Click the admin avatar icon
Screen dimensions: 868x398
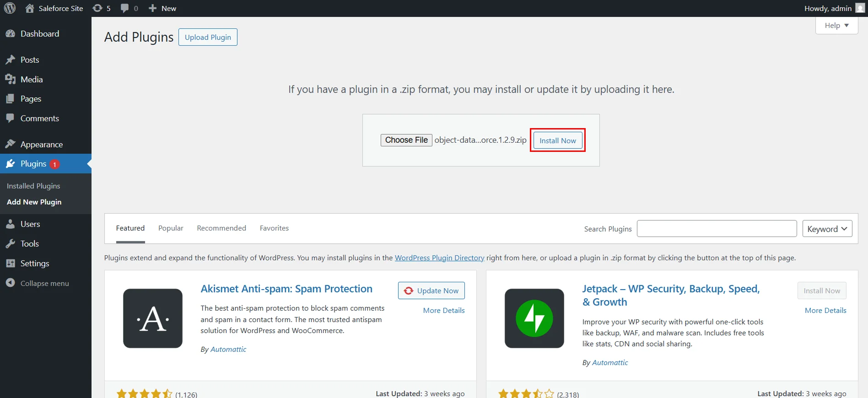(860, 8)
